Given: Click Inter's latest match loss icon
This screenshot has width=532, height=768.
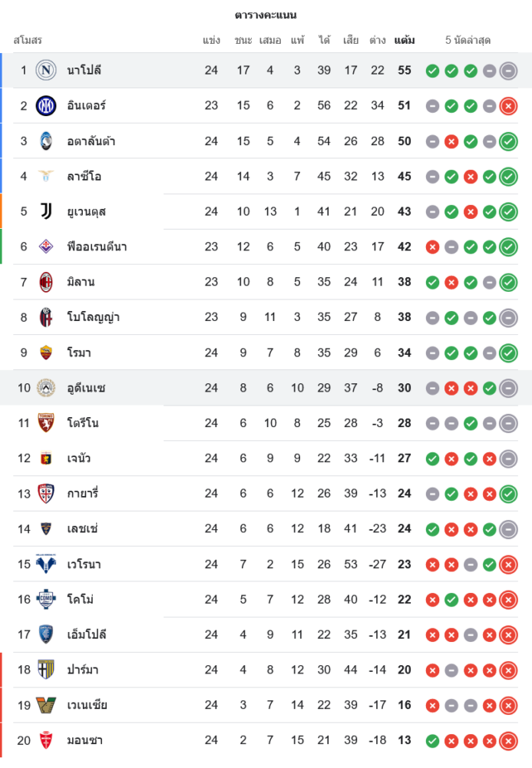Looking at the screenshot, I should click(x=507, y=106).
